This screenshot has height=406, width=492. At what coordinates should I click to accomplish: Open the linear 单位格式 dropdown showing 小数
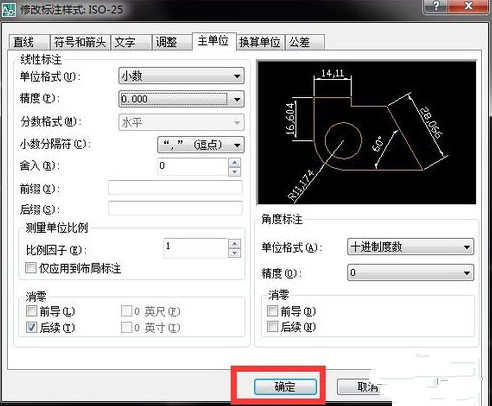click(x=181, y=76)
